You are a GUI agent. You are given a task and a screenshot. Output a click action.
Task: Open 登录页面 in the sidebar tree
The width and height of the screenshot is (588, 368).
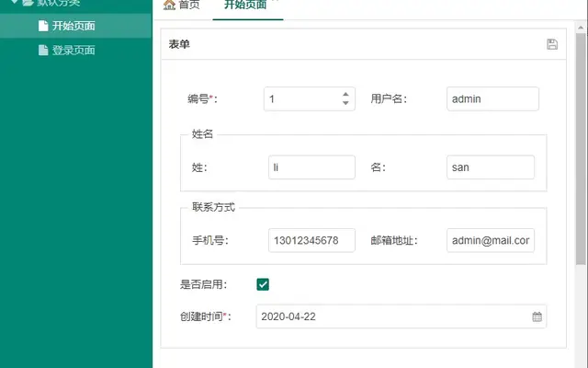[x=75, y=50]
